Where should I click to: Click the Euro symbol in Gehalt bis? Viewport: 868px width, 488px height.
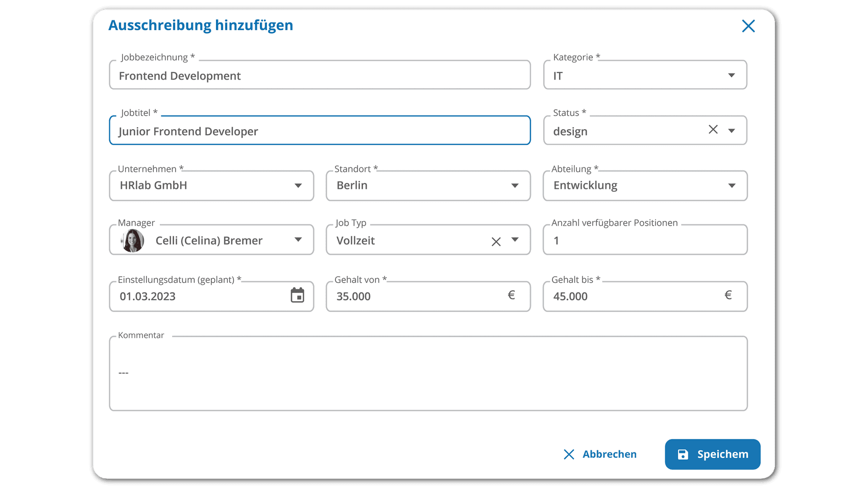729,295
